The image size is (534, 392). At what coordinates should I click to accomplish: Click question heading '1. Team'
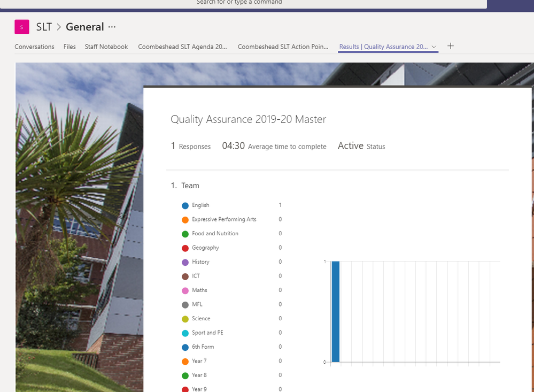click(185, 186)
